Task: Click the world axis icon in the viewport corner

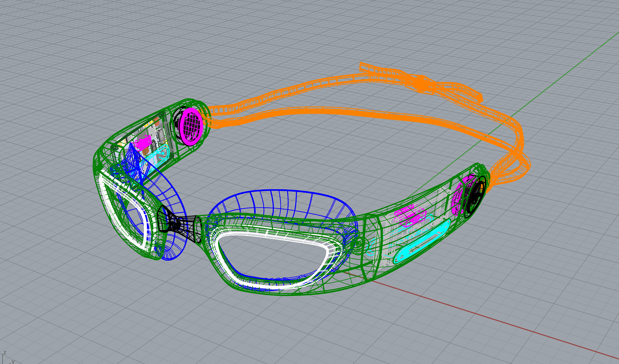Action: (x=8, y=358)
